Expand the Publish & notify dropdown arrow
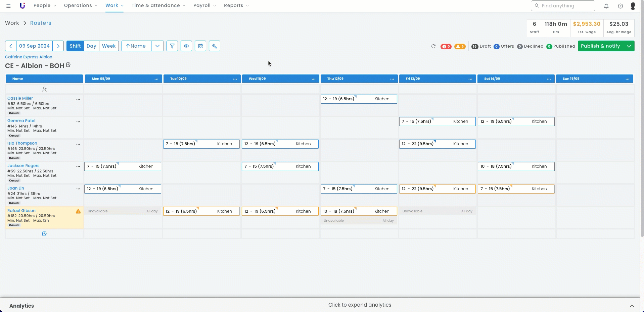The height and width of the screenshot is (312, 644). (629, 46)
